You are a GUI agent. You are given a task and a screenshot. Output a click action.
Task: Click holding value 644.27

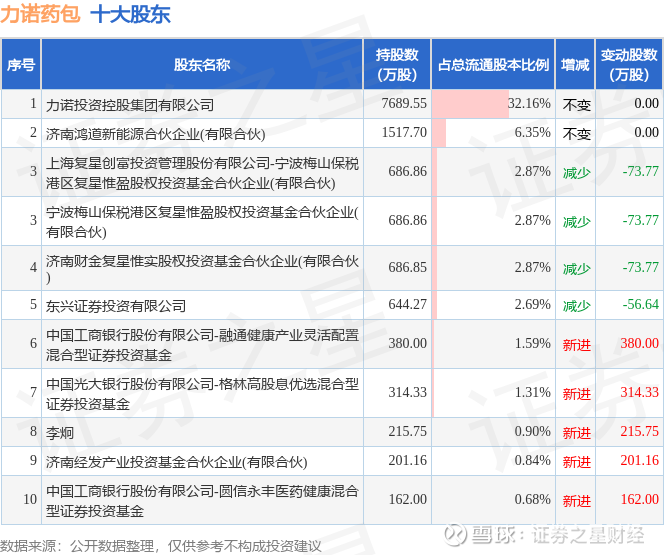tap(407, 304)
